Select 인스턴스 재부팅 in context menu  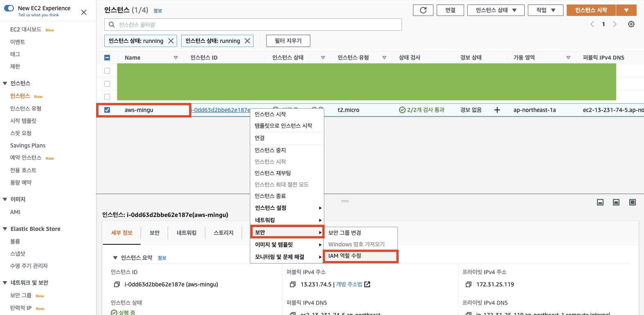click(287, 173)
